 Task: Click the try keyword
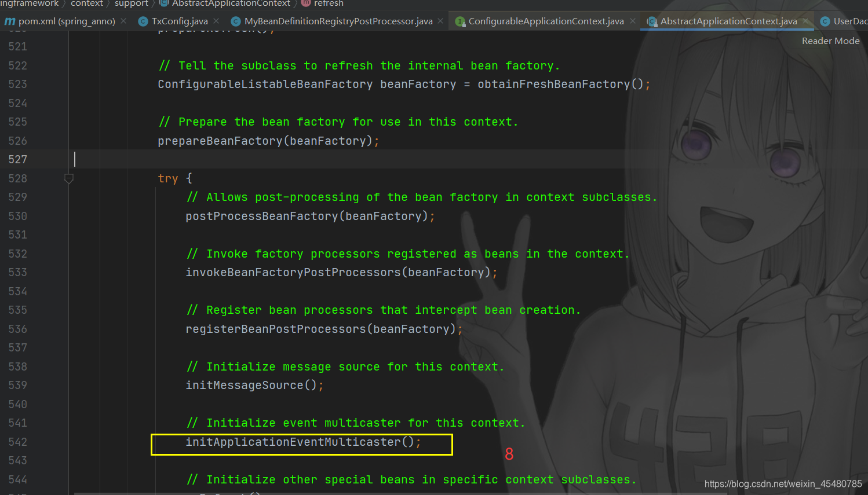(168, 178)
